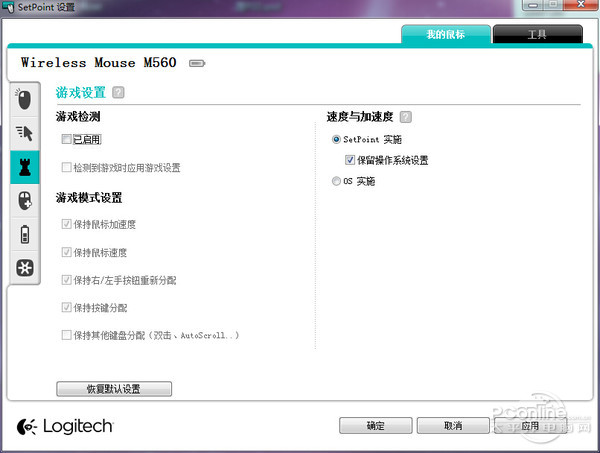The width and height of the screenshot is (600, 453).
Task: Click the 游戏模式设置 section heading
Action: tap(89, 197)
